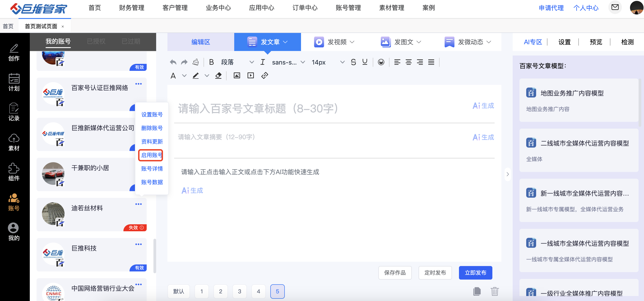Click Ai 生成 beside the title field
Screen dimensions: 644x301
483,106
